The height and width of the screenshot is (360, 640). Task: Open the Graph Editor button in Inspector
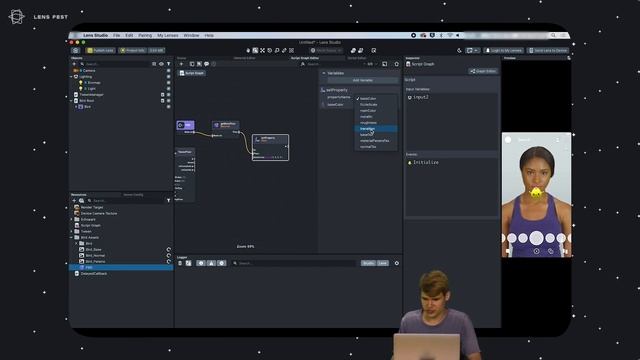(483, 71)
